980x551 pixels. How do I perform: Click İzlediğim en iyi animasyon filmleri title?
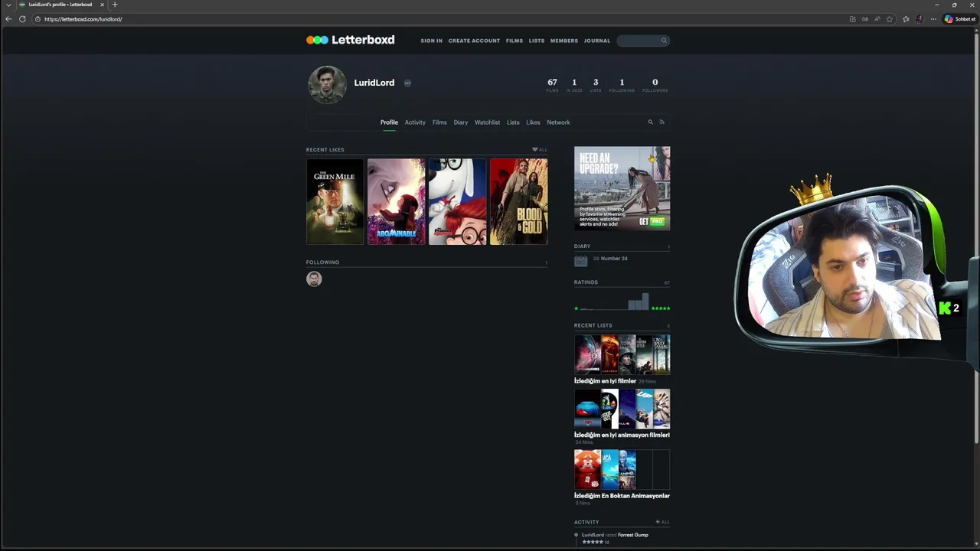coord(622,435)
